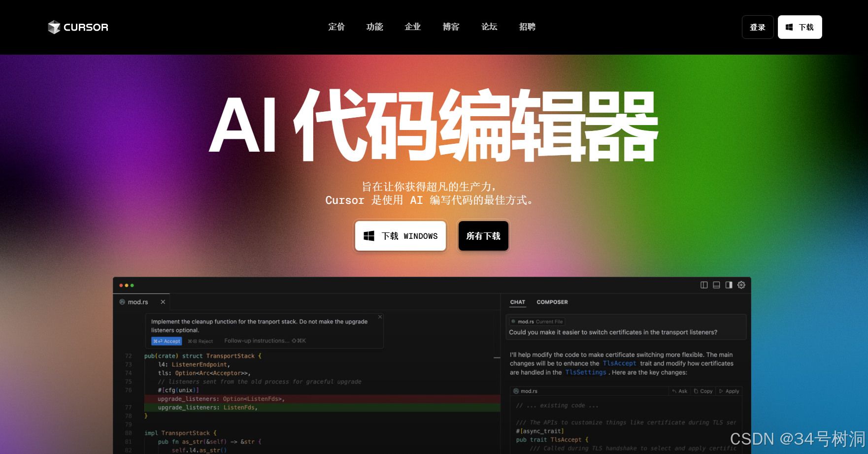Toggle the left sidebar layout icon

click(x=704, y=285)
